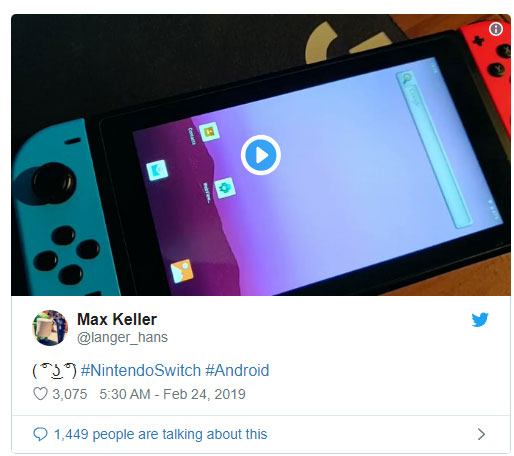
Task: Follow the #Android hashtag link
Action: click(237, 370)
